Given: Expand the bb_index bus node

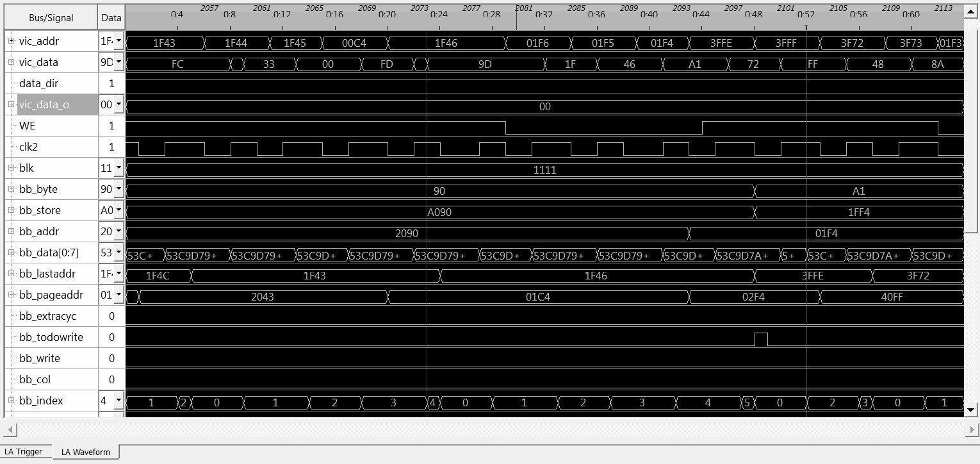Looking at the screenshot, I should coord(11,401).
